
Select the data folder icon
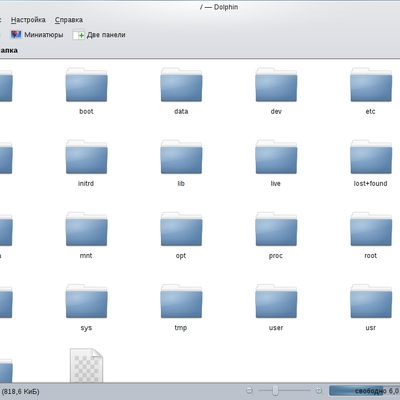(x=181, y=85)
